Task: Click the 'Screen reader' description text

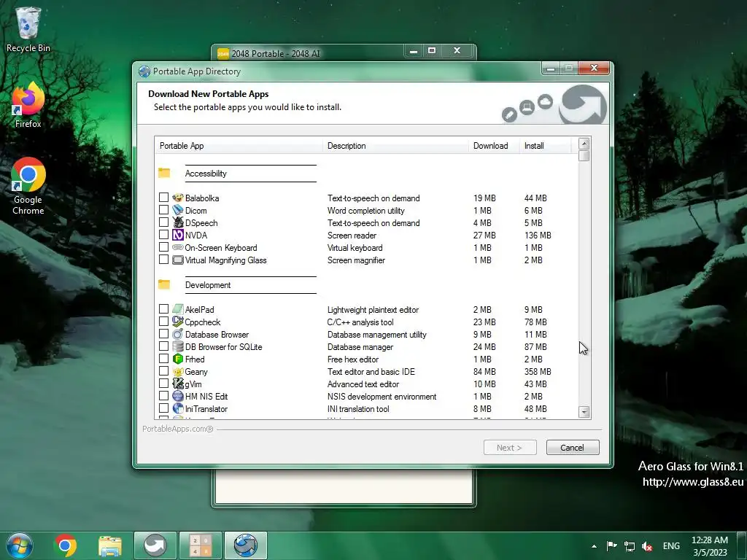Action: 352,236
